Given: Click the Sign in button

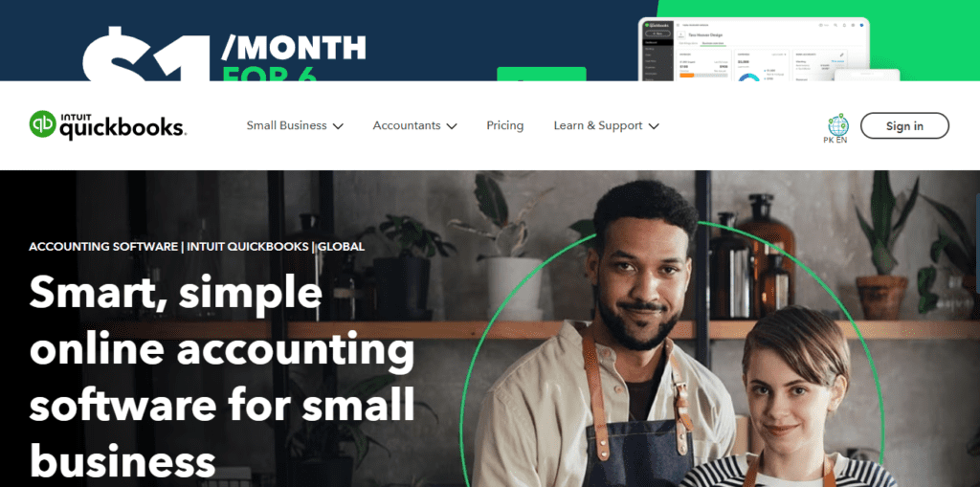Looking at the screenshot, I should (x=904, y=125).
